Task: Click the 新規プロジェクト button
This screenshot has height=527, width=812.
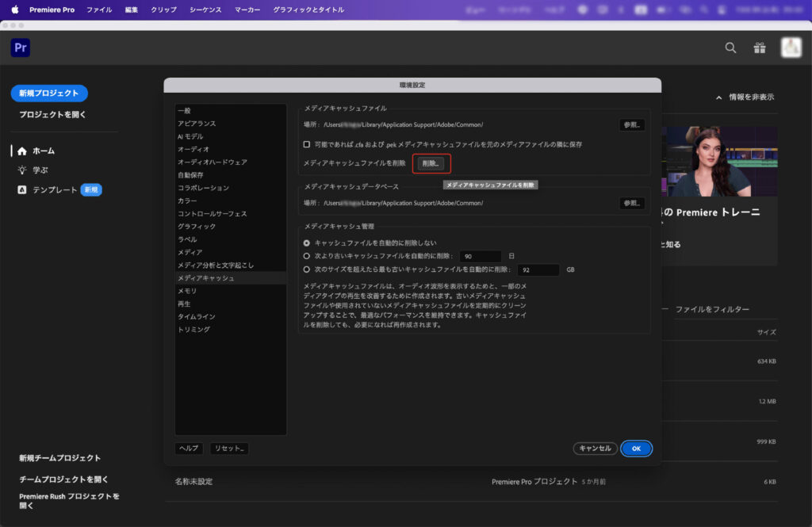Action: [49, 93]
